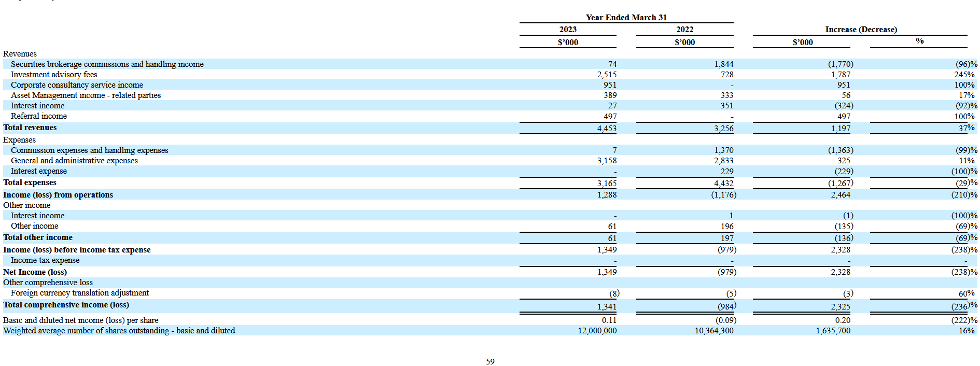Click the 1,635,700 shares increase value
This screenshot has width=980, height=366.
click(x=833, y=331)
